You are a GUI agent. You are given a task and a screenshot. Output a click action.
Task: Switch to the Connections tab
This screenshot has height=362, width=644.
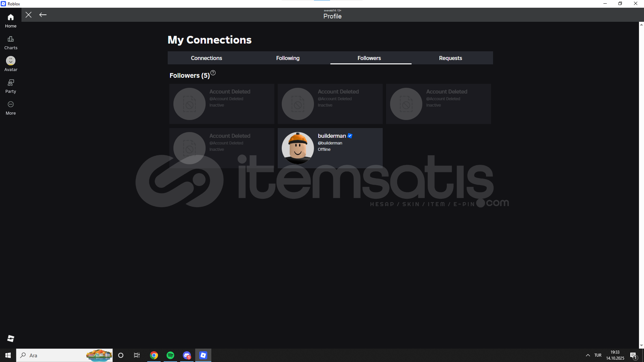click(x=206, y=58)
